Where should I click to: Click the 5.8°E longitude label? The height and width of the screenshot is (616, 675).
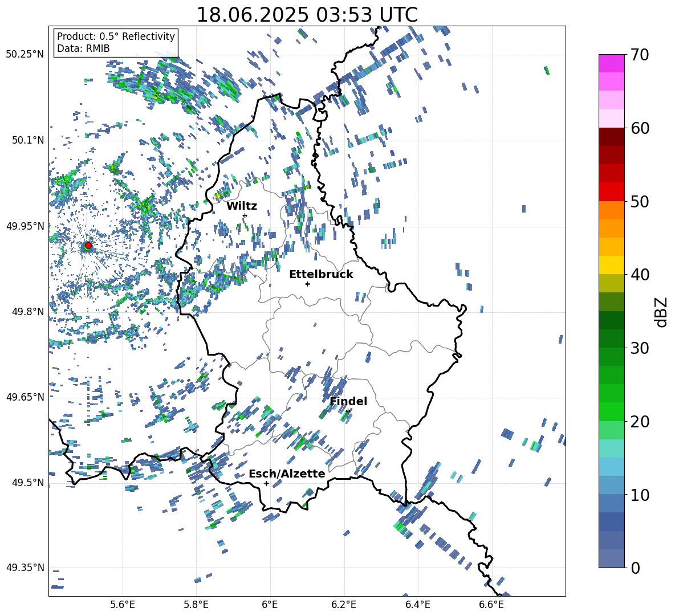(x=196, y=605)
